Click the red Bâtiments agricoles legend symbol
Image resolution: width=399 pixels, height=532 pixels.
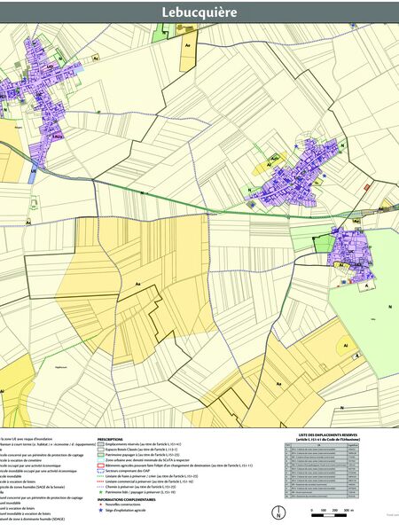100,465
